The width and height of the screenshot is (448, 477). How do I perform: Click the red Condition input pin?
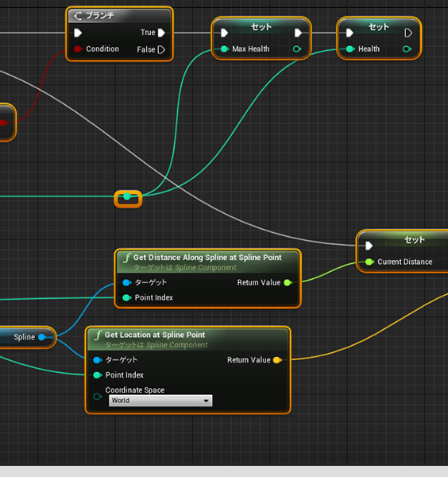click(x=78, y=49)
